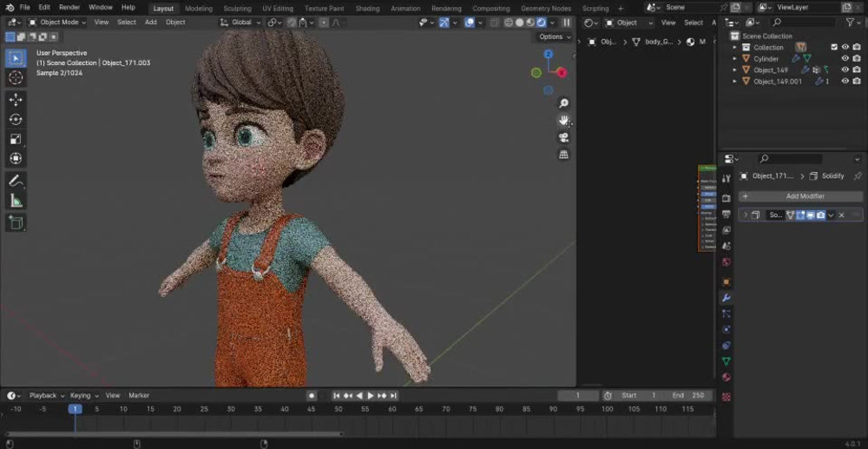Toggle snapping magnet in header
Image resolution: width=868 pixels, height=449 pixels.
pos(303,23)
